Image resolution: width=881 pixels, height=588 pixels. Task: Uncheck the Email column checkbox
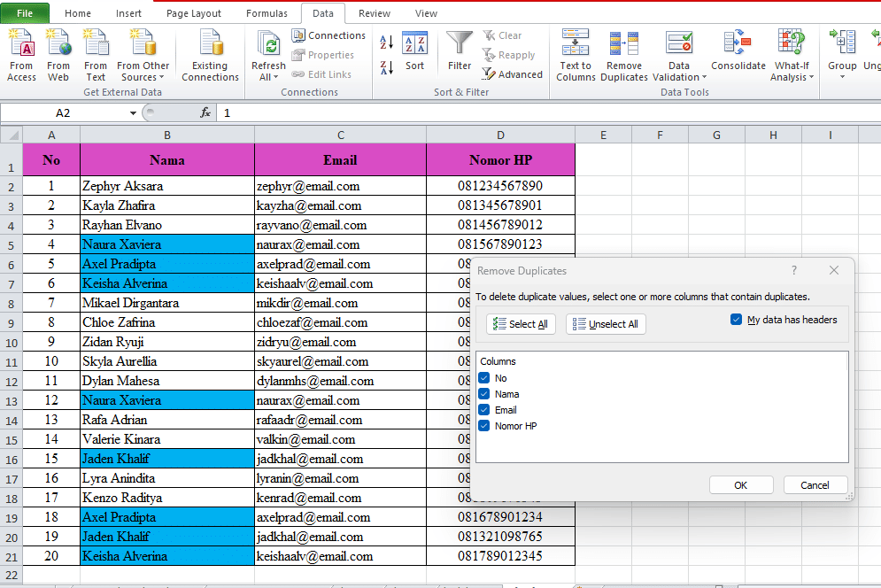[x=483, y=409]
